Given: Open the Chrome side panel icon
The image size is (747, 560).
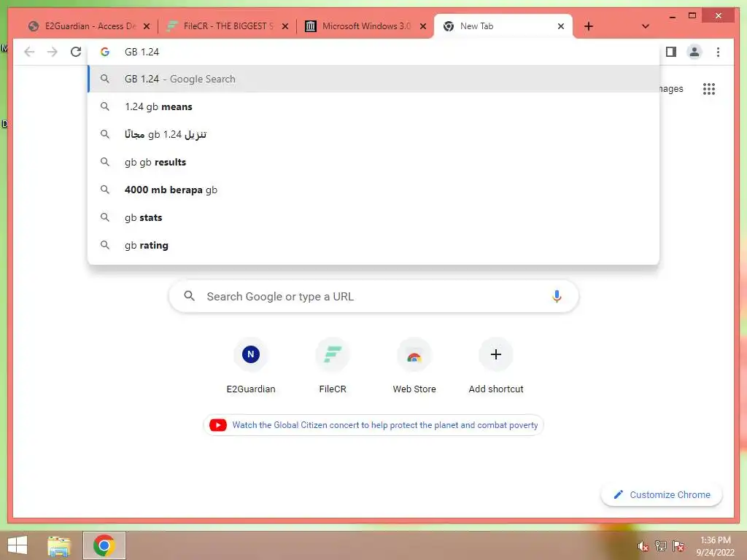Looking at the screenshot, I should click(x=671, y=52).
